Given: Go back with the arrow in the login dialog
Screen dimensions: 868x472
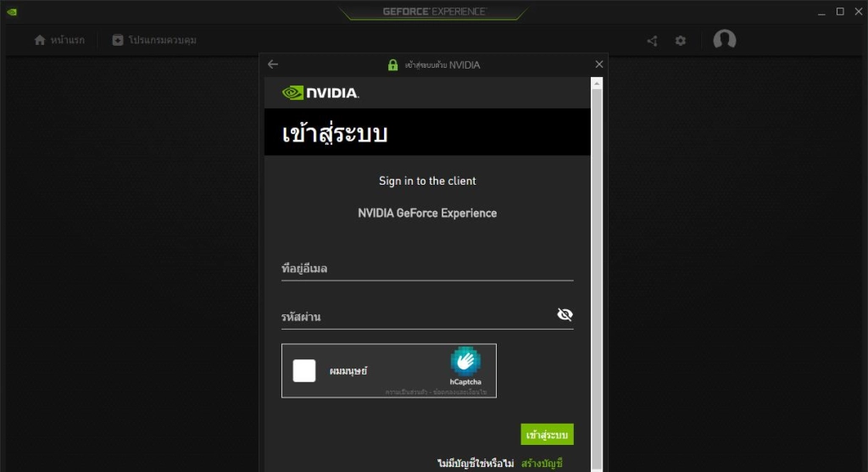Looking at the screenshot, I should point(273,64).
